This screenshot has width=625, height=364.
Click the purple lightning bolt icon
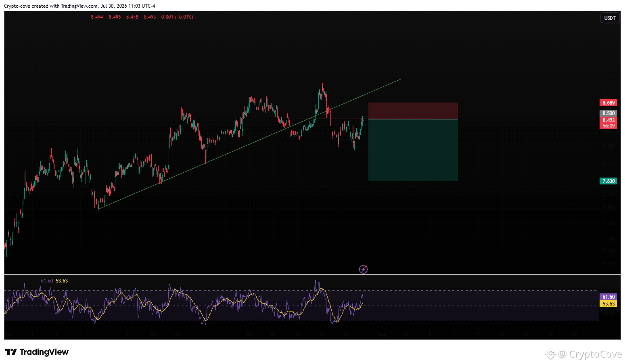click(x=363, y=269)
